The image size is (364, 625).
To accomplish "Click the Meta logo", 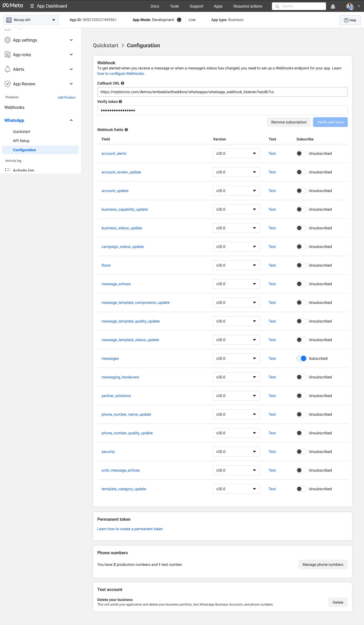I will tap(13, 6).
